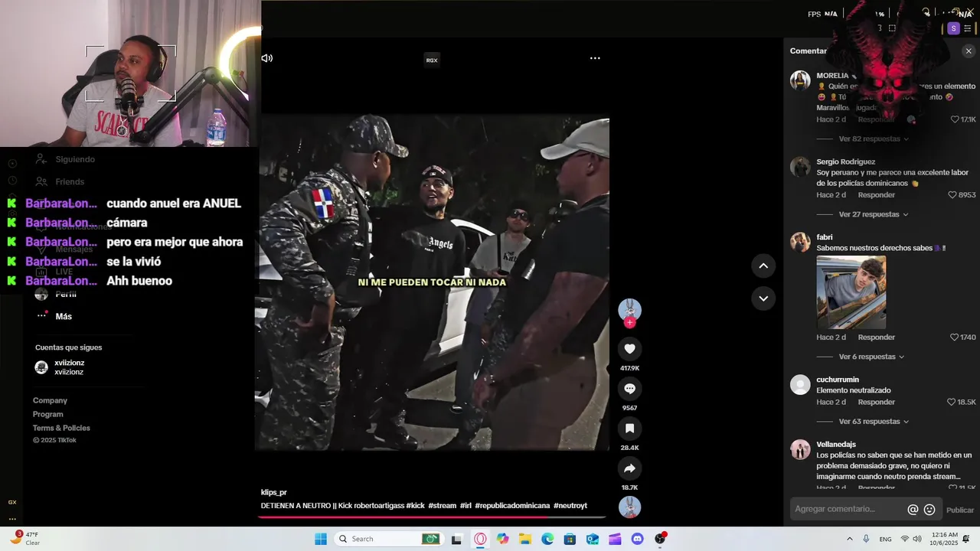This screenshot has width=980, height=551.
Task: Click the Windows taskbar Search box
Action: (x=387, y=539)
